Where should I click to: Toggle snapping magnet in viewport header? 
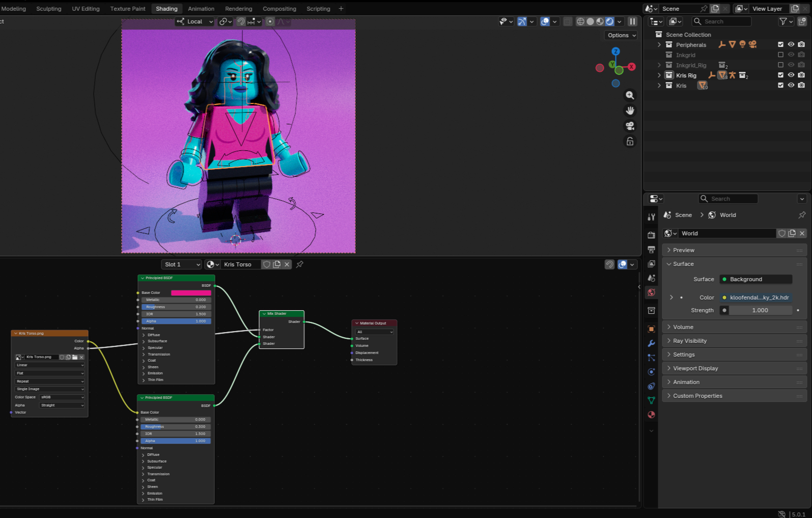(x=241, y=21)
